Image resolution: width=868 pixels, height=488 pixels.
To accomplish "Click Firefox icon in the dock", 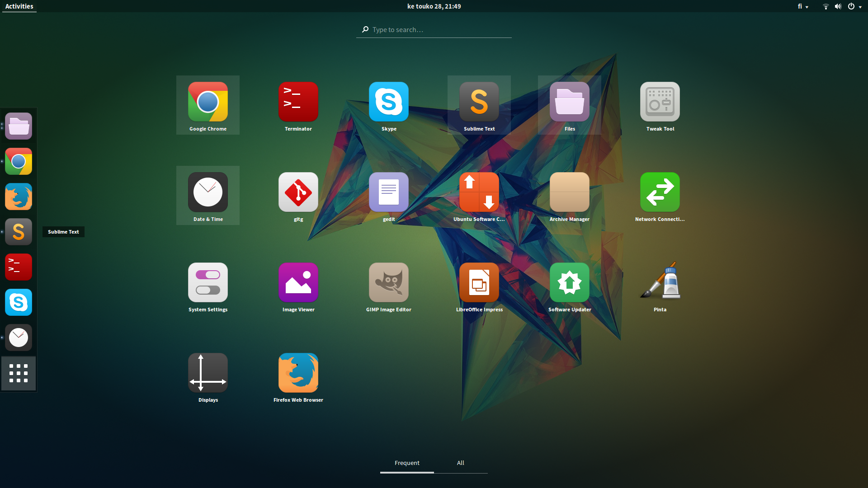I will (x=19, y=197).
